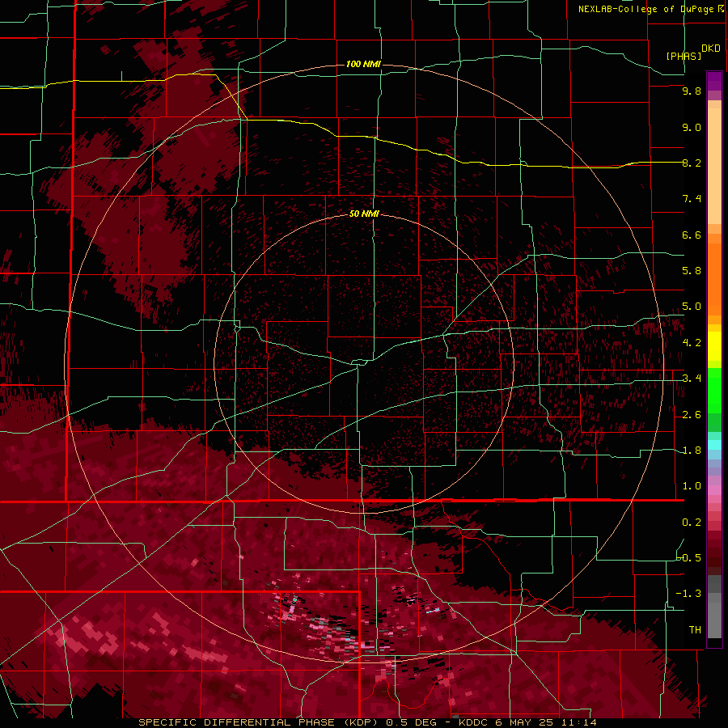Click the -1.3 value on color scale
This screenshot has height=728, width=728.
point(688,594)
